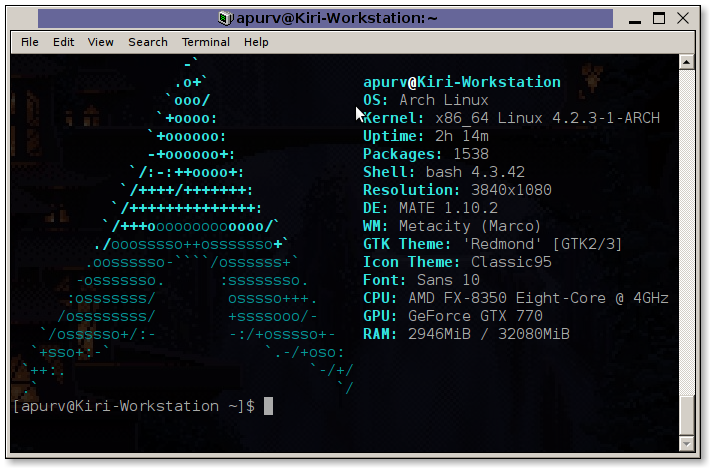Close the terminal window
The width and height of the screenshot is (710, 468).
683,19
